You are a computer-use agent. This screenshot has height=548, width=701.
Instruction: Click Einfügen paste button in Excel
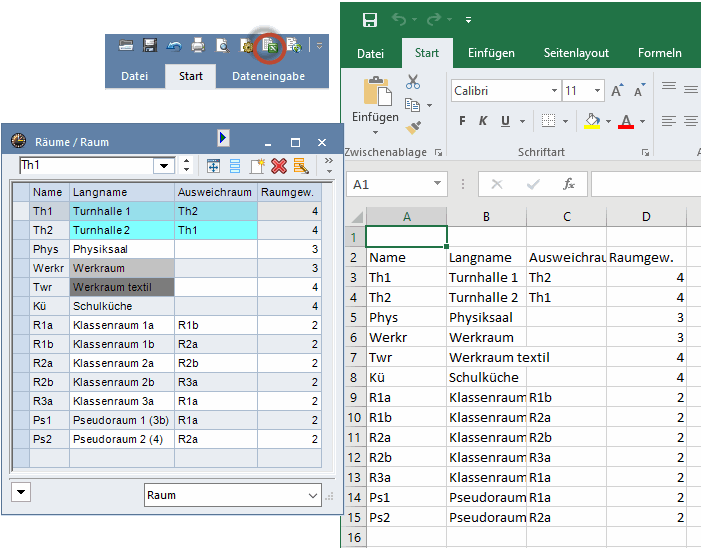(x=376, y=105)
